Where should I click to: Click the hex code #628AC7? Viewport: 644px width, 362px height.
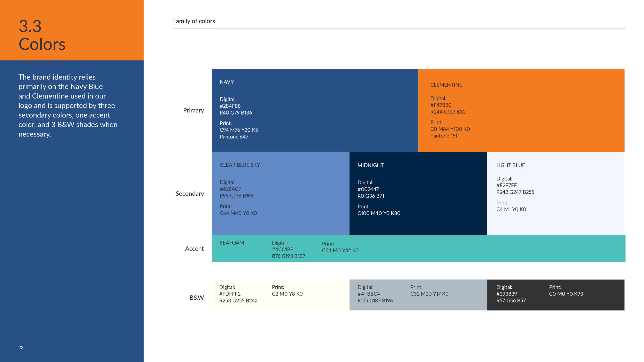[x=230, y=189]
